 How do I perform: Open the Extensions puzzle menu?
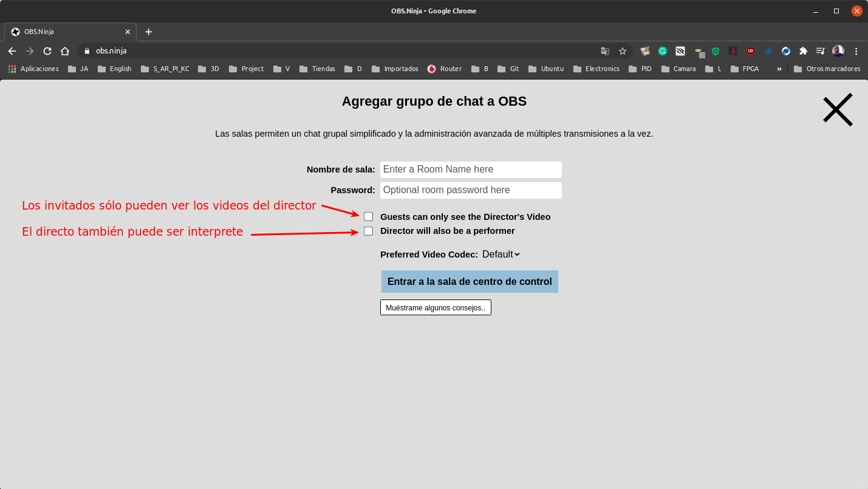[x=804, y=51]
